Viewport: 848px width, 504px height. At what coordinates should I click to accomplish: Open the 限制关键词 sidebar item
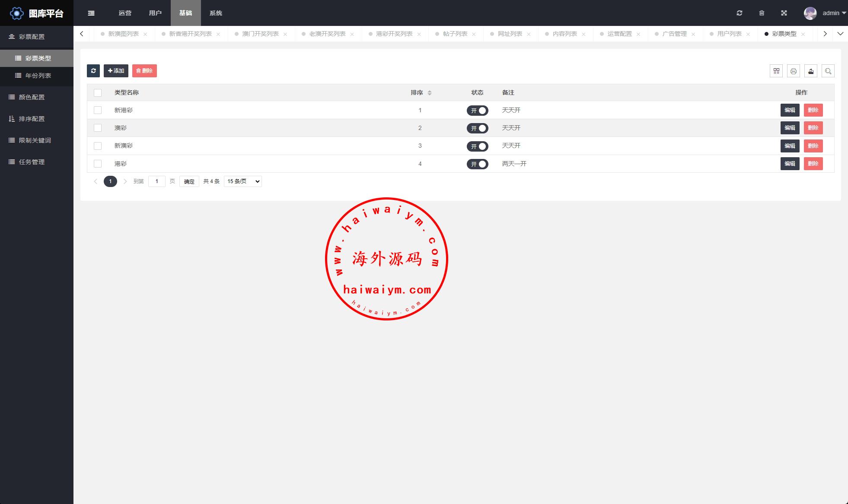coord(37,140)
